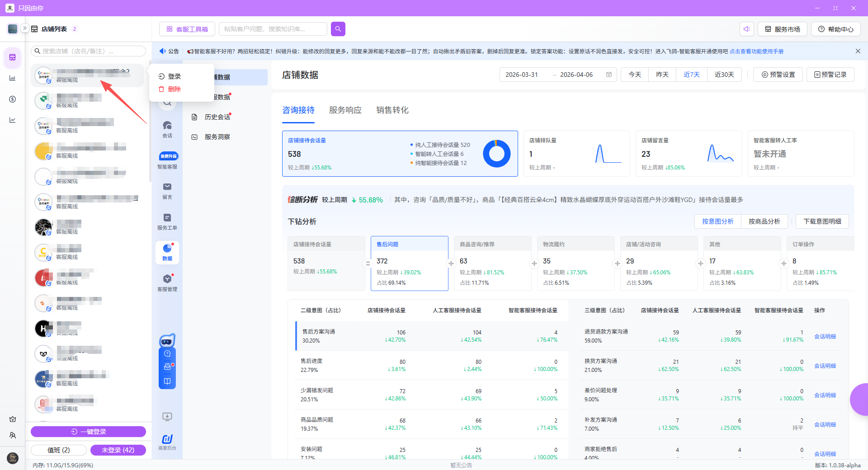Select 近30天 date range option
Viewport: 868px width, 470px height.
pyautogui.click(x=724, y=75)
